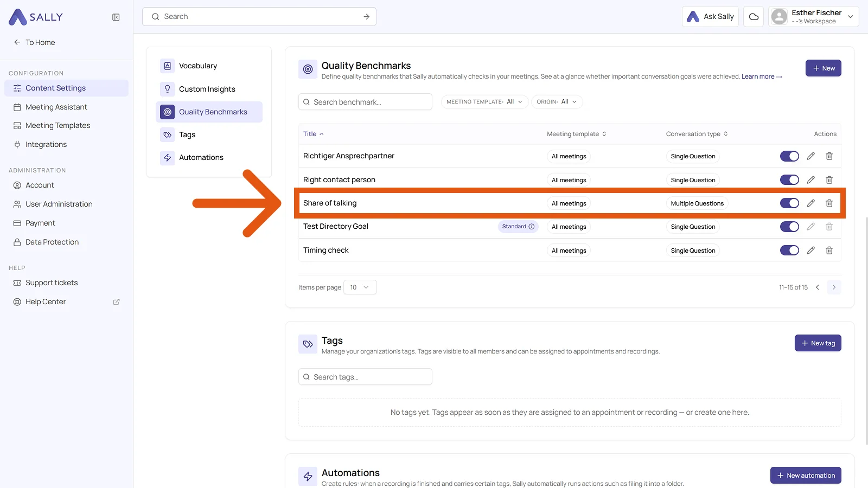Open Content Settings in sidebar
Viewport: 868px width, 488px height.
(x=66, y=88)
